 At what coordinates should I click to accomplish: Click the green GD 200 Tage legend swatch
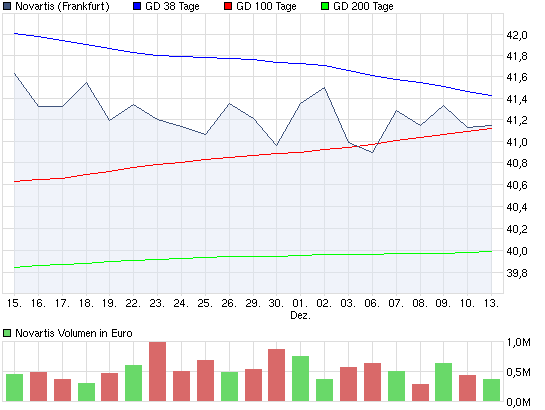click(325, 6)
